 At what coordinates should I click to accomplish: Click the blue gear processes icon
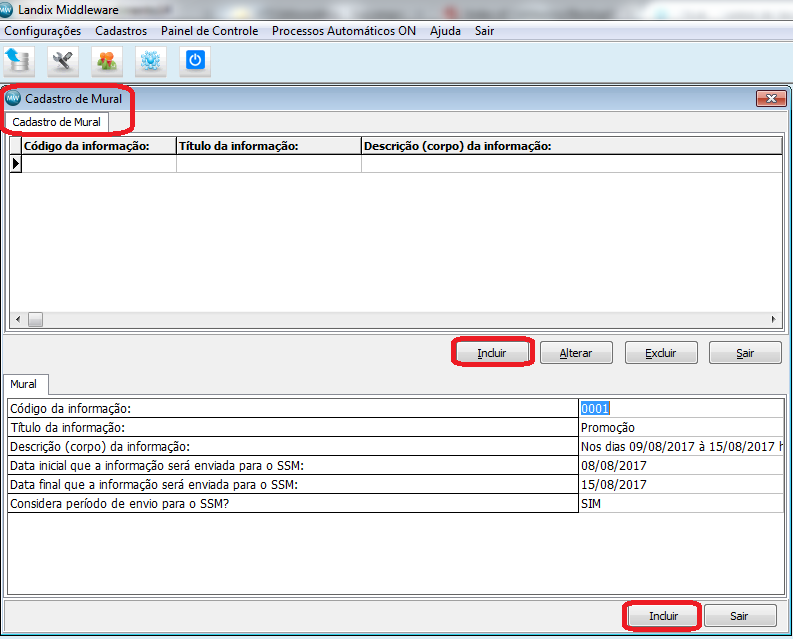(151, 61)
